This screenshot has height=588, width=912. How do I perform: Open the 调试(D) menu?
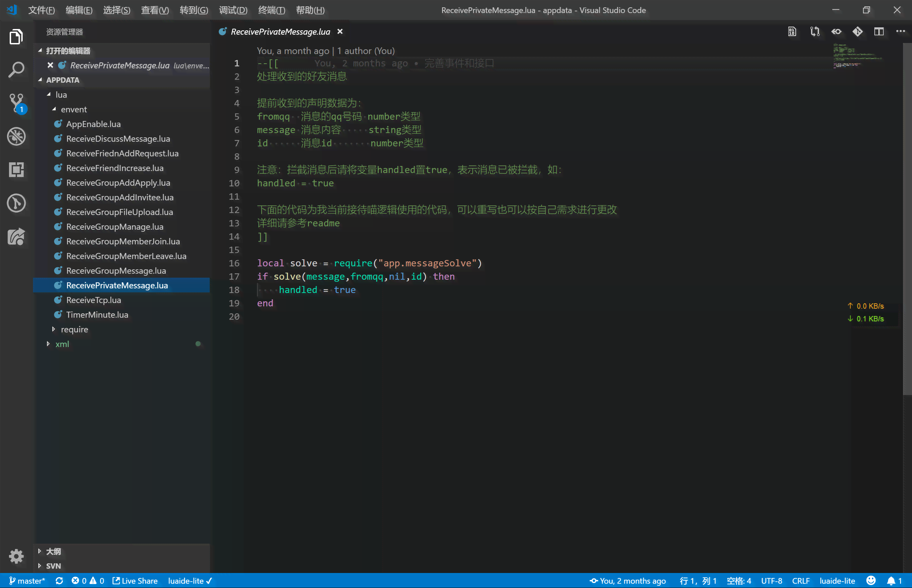pyautogui.click(x=233, y=10)
